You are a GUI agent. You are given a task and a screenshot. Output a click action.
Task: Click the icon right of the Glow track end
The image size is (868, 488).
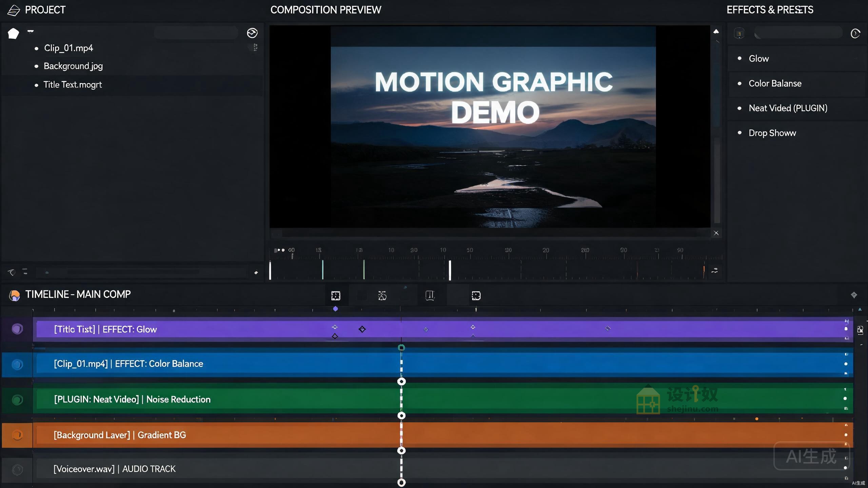(860, 330)
